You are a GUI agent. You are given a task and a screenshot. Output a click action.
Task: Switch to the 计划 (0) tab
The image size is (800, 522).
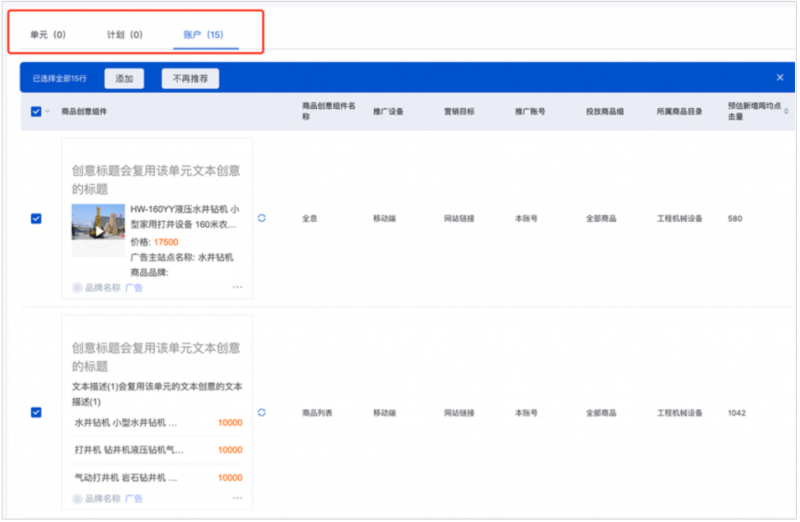pyautogui.click(x=124, y=35)
